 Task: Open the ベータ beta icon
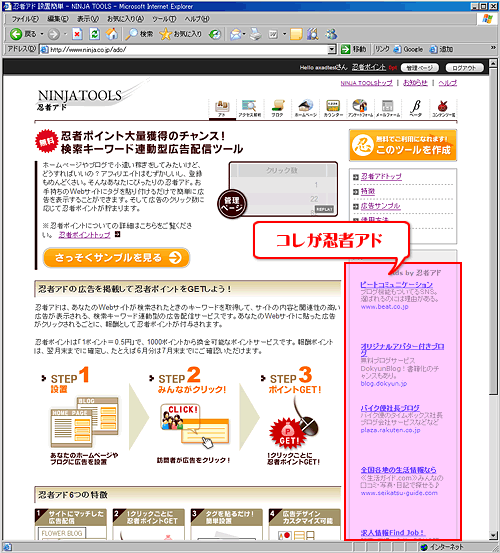click(416, 108)
